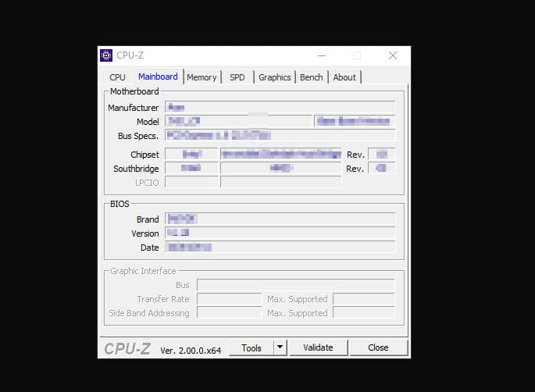Click the Manufacturer value field
This screenshot has width=535, height=392.
(x=280, y=107)
